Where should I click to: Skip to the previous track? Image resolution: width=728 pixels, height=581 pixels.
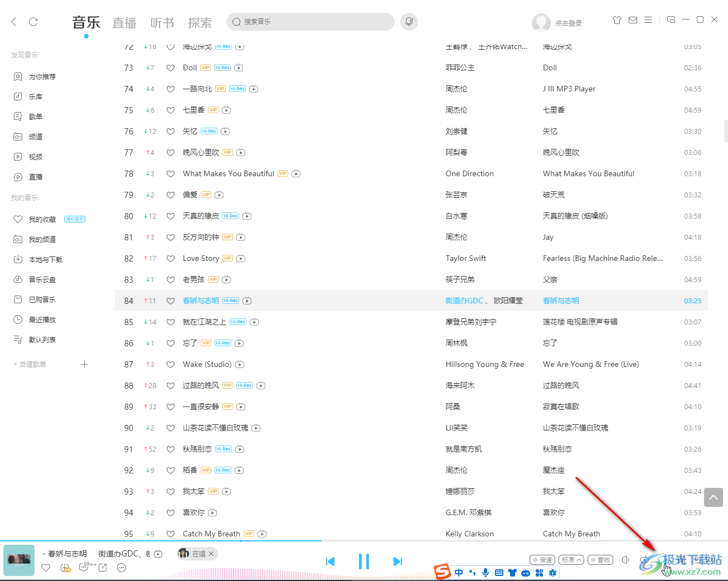[331, 561]
